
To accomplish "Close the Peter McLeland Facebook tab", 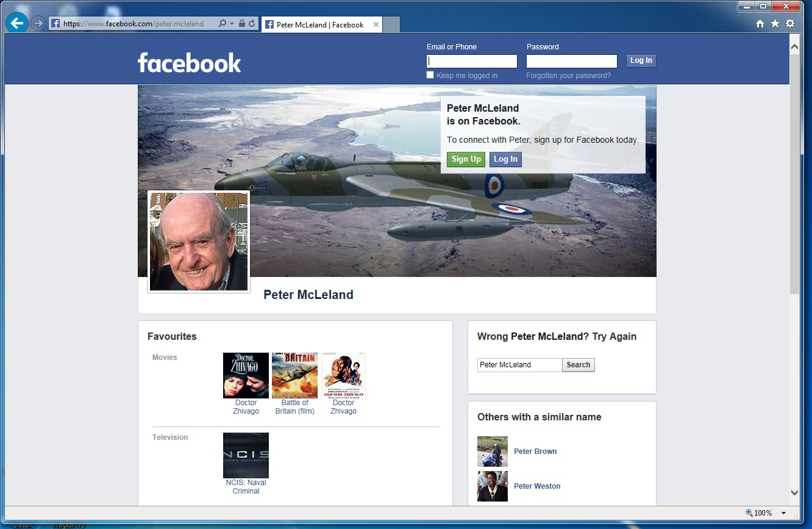I will click(x=376, y=24).
